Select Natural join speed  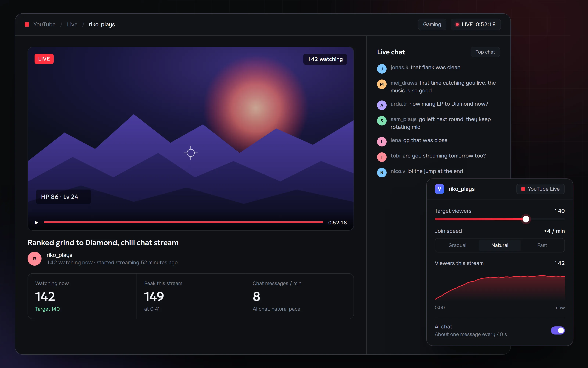[500, 245]
